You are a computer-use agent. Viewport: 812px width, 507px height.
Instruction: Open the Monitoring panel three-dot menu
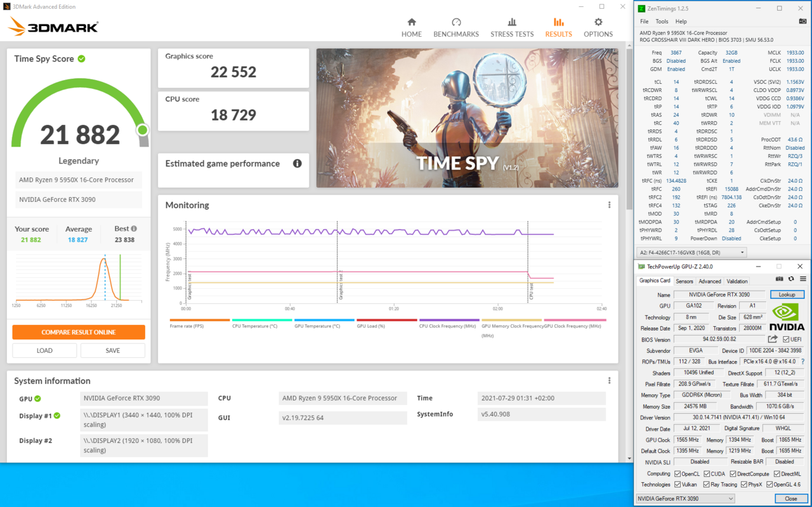pos(609,204)
